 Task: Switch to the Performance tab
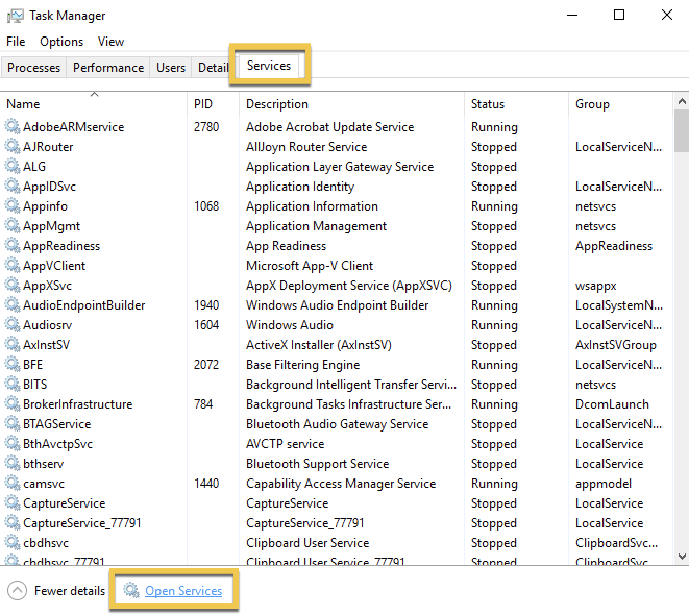(108, 68)
